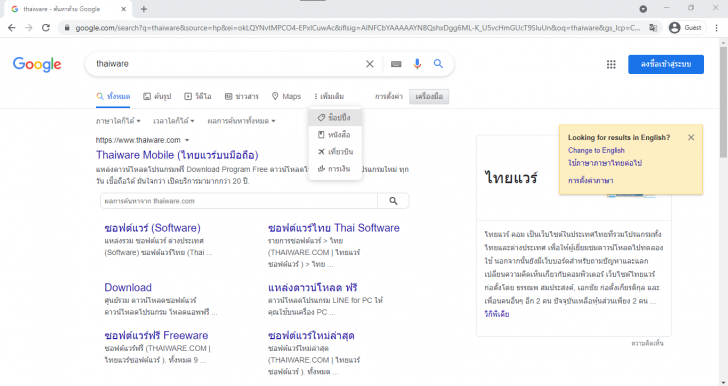The image size is (728, 386).
Task: Expand the เวลาใดก็ได้ time filter
Action: point(174,121)
